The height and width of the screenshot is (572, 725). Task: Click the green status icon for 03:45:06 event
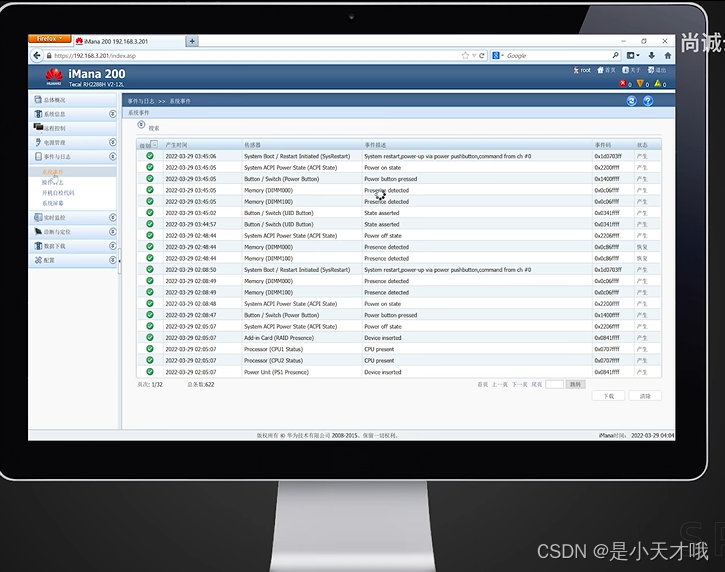click(x=150, y=156)
